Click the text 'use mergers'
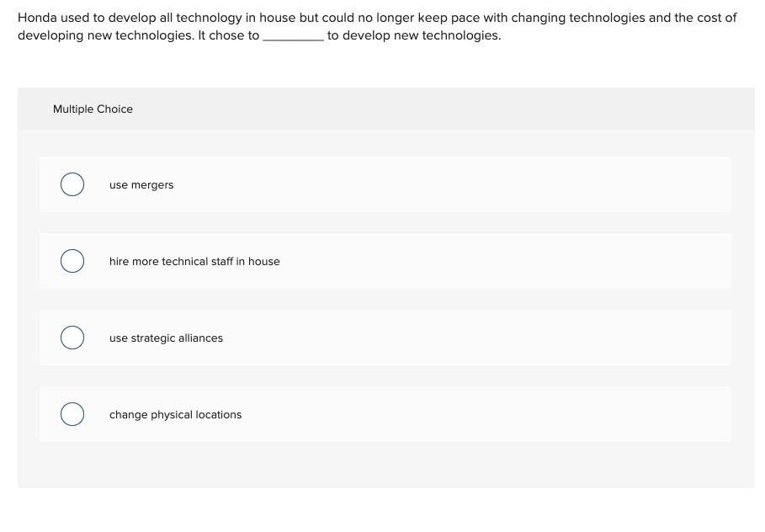 point(141,184)
